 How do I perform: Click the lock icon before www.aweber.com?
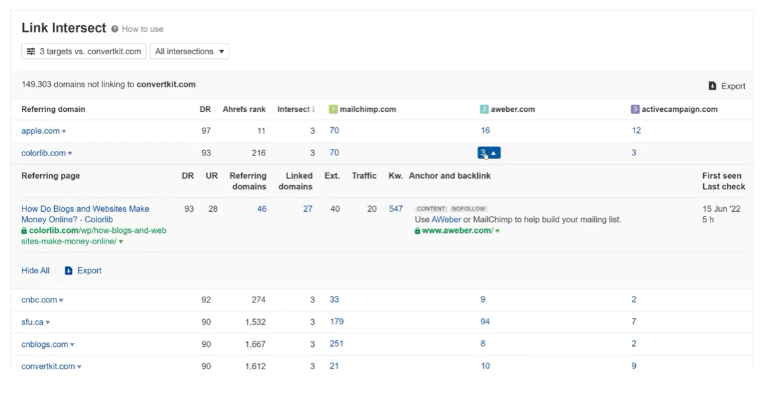click(x=417, y=231)
